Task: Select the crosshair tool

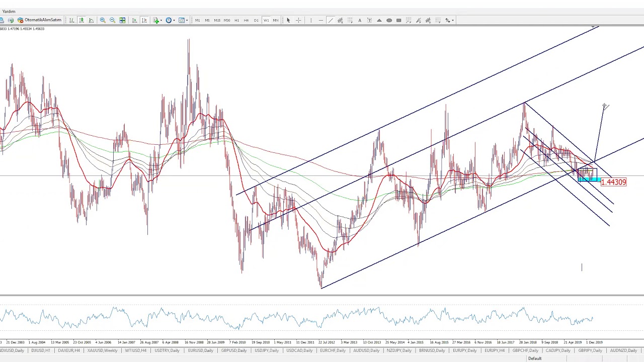Action: pyautogui.click(x=298, y=20)
